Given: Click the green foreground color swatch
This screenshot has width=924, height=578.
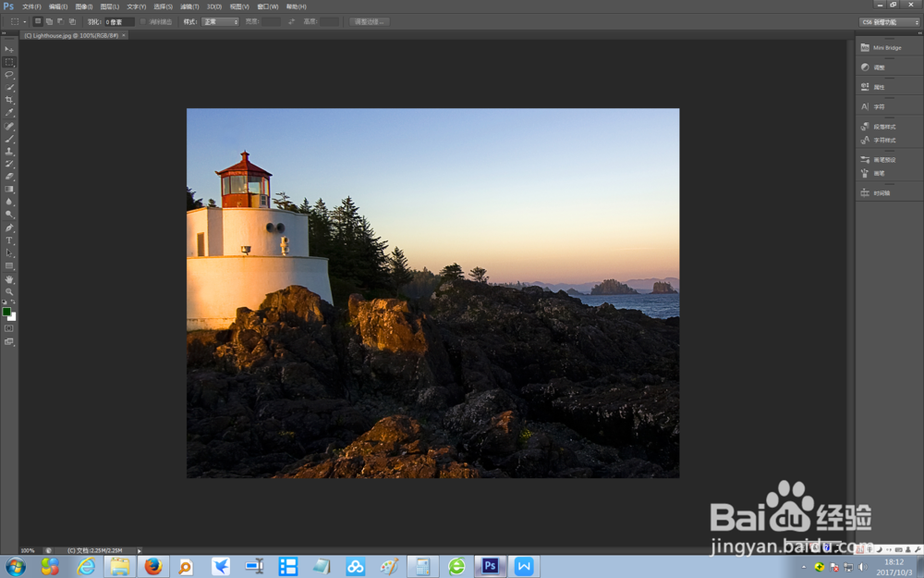Looking at the screenshot, I should pos(6,311).
